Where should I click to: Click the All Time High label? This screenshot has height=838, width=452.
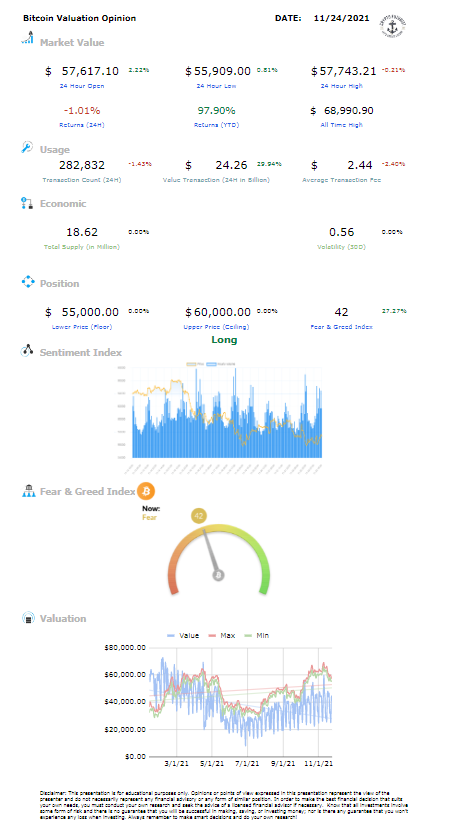(341, 125)
